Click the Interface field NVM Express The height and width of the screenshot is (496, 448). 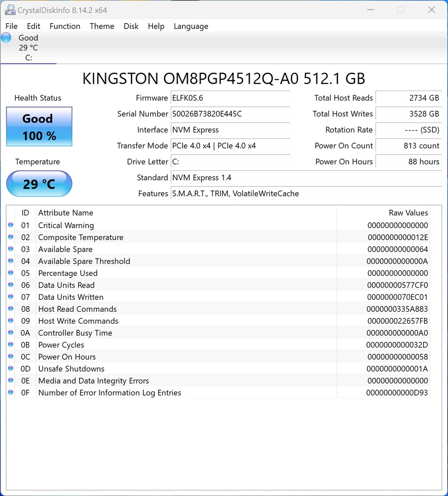230,130
